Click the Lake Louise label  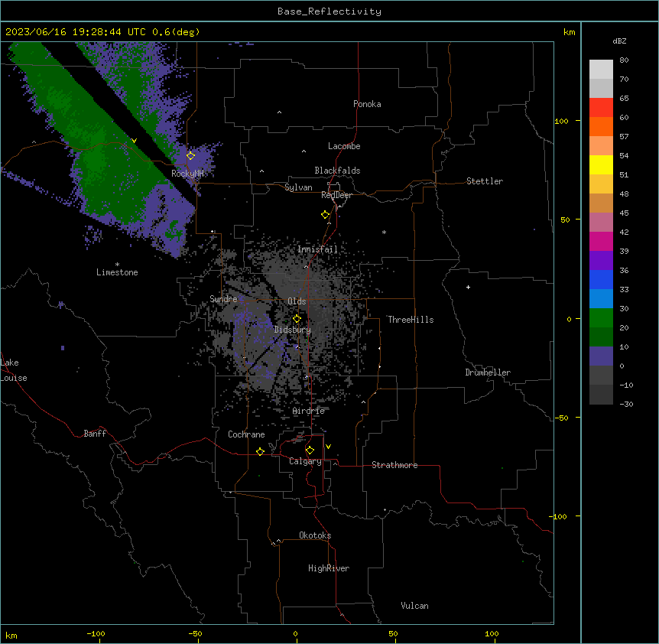(14, 370)
